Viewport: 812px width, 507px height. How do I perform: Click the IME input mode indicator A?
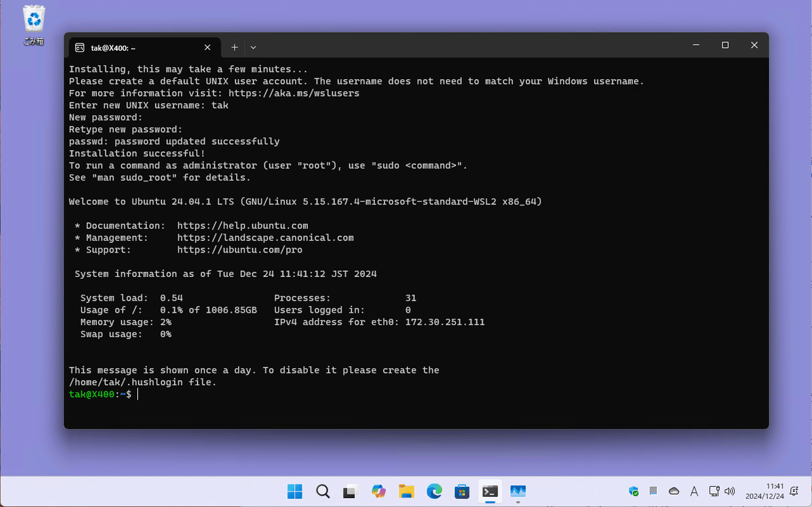[x=694, y=491]
